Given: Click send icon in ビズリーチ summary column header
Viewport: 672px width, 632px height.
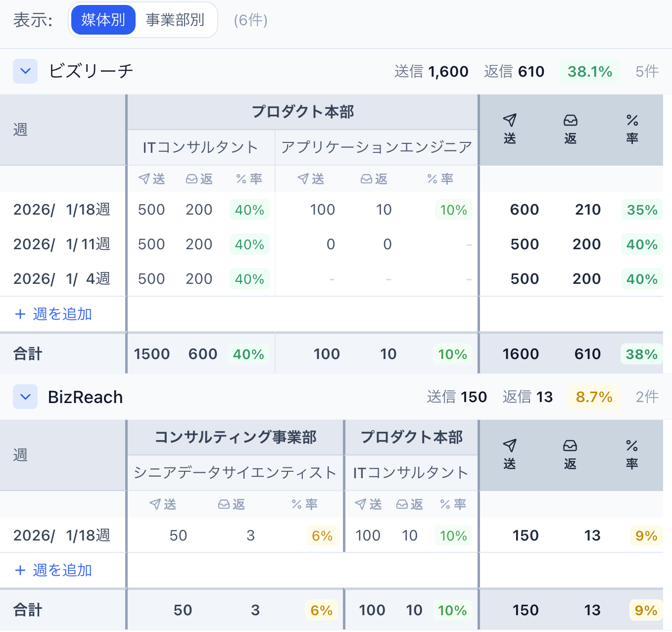Looking at the screenshot, I should click(509, 120).
